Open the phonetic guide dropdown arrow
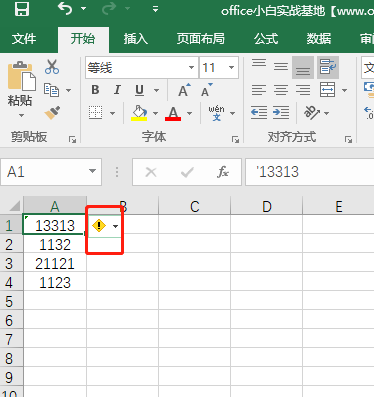The width and height of the screenshot is (374, 397). point(232,113)
